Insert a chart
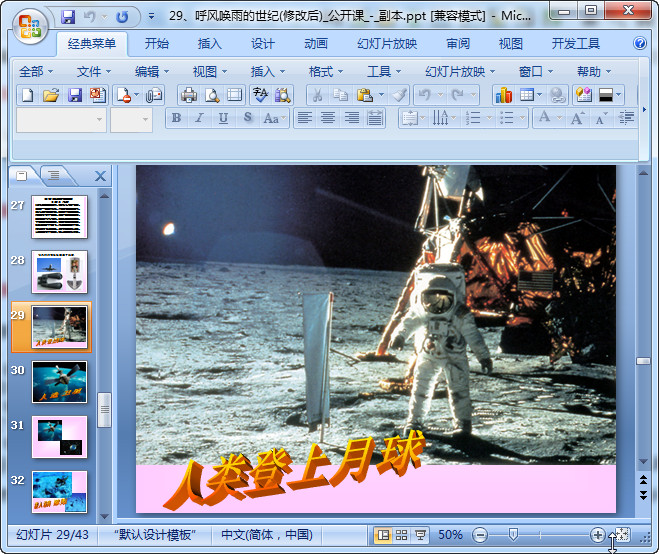Viewport: 659px width, 554px height. pos(503,95)
